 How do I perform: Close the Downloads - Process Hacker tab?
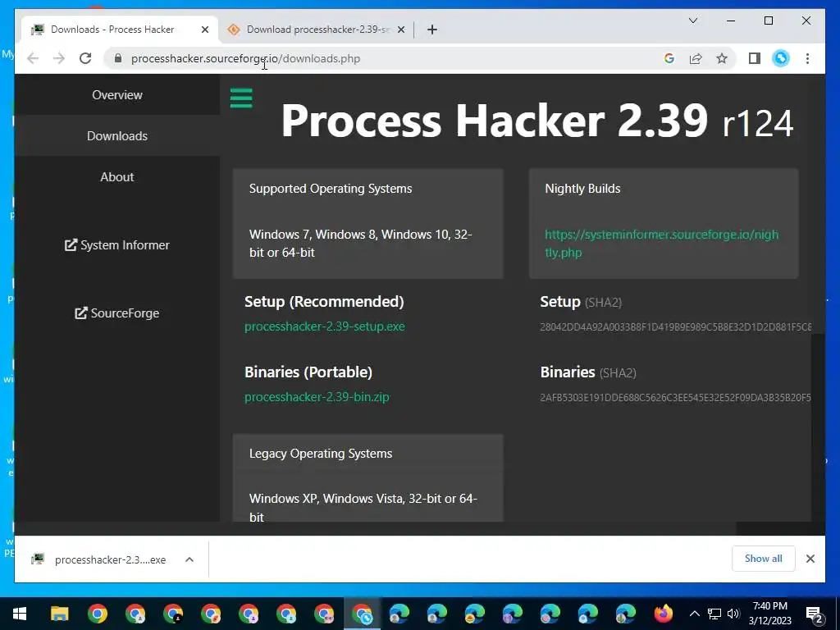[x=204, y=30]
